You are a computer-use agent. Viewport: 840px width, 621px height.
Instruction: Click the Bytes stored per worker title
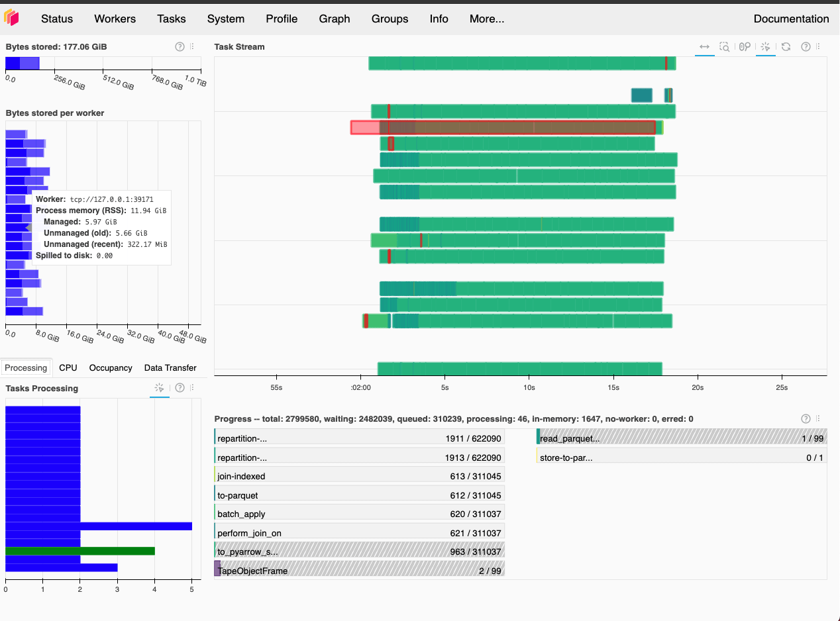click(x=55, y=113)
